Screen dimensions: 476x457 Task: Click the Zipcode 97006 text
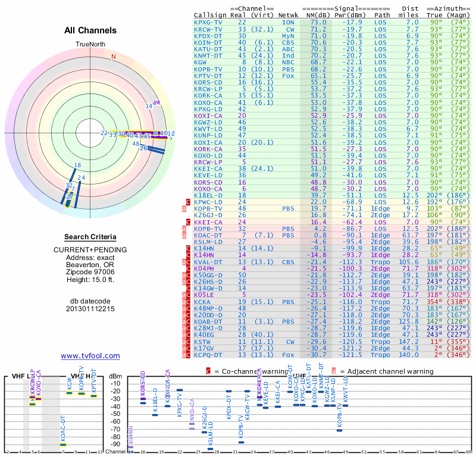pos(90,272)
